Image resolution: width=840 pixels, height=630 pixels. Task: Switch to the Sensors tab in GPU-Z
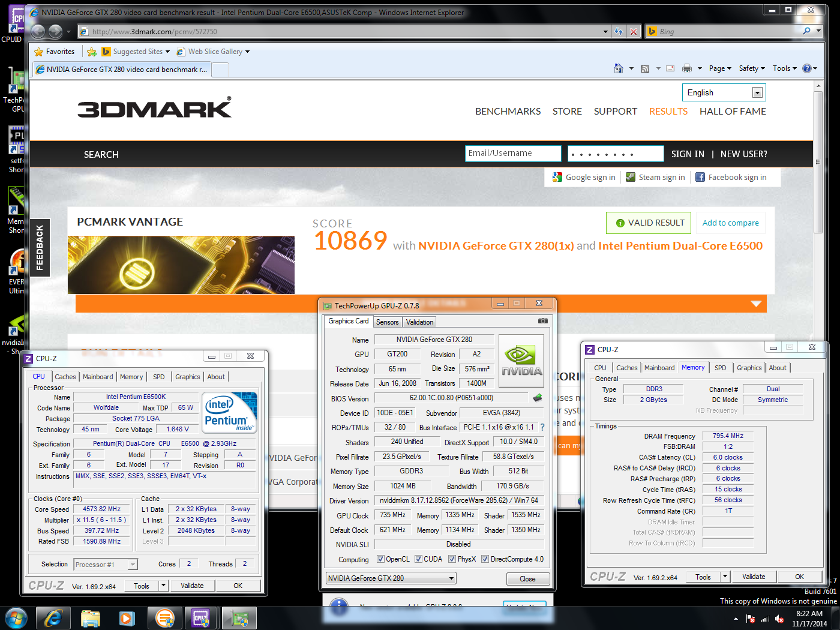click(x=387, y=322)
